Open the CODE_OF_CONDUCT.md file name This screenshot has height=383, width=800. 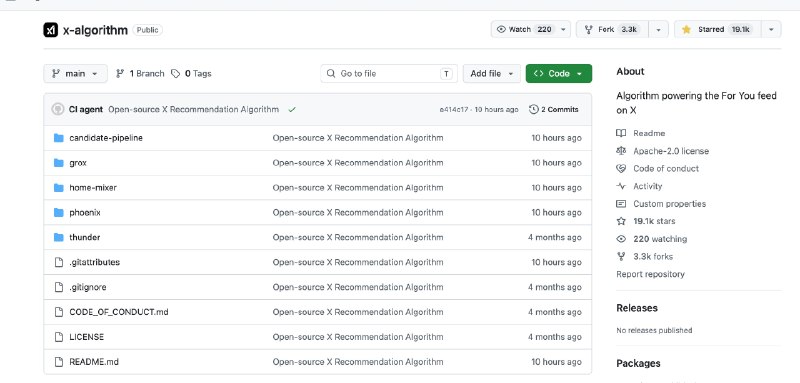119,312
